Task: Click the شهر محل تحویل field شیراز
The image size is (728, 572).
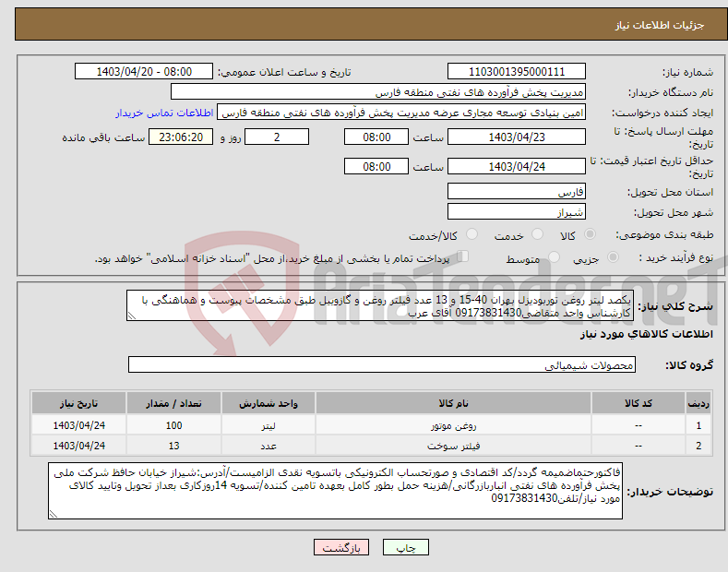Action: pos(517,211)
